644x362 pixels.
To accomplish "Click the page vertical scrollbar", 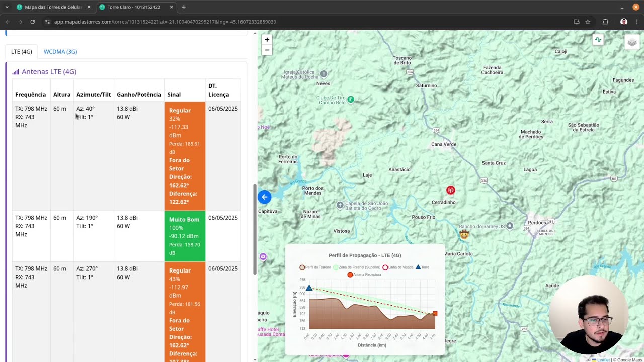I will (255, 229).
